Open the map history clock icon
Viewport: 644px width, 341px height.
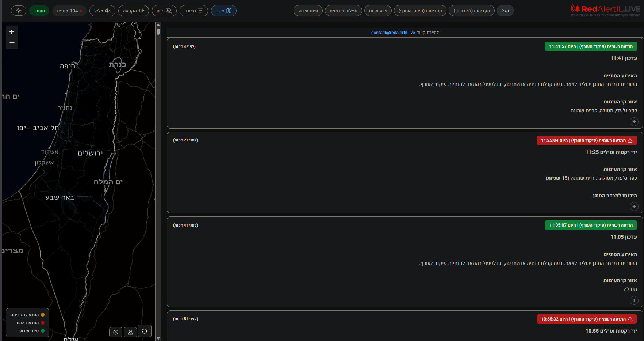[x=116, y=332]
